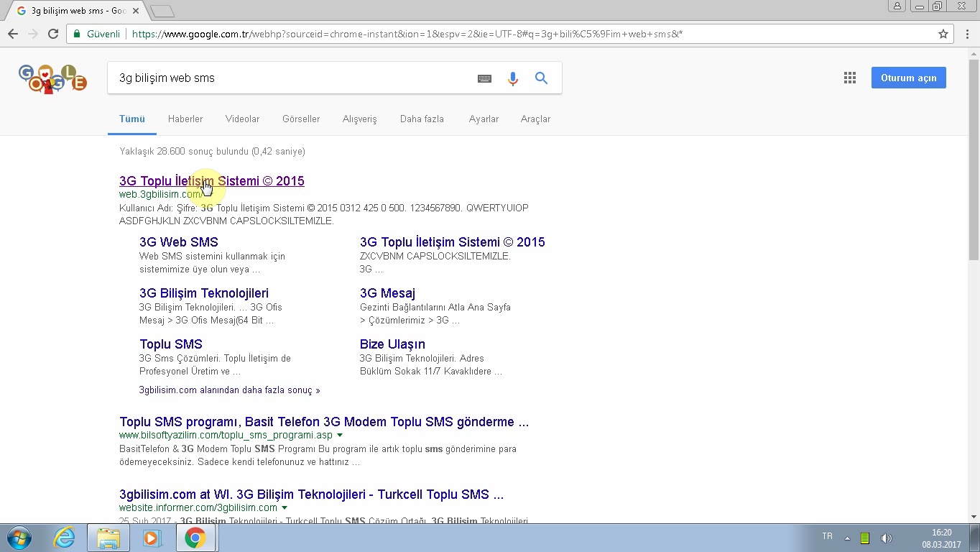Viewport: 980px width, 552px height.
Task: Close the '3g bilişim web sms' tab
Action: coord(136,11)
